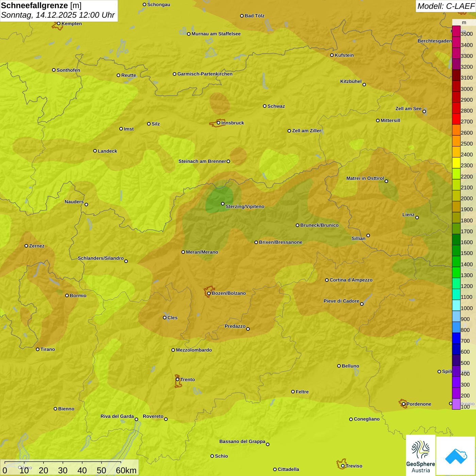Viewport: 476px width, 476px height.
Task: Click the Kitzbühel label
Action: 351,81
